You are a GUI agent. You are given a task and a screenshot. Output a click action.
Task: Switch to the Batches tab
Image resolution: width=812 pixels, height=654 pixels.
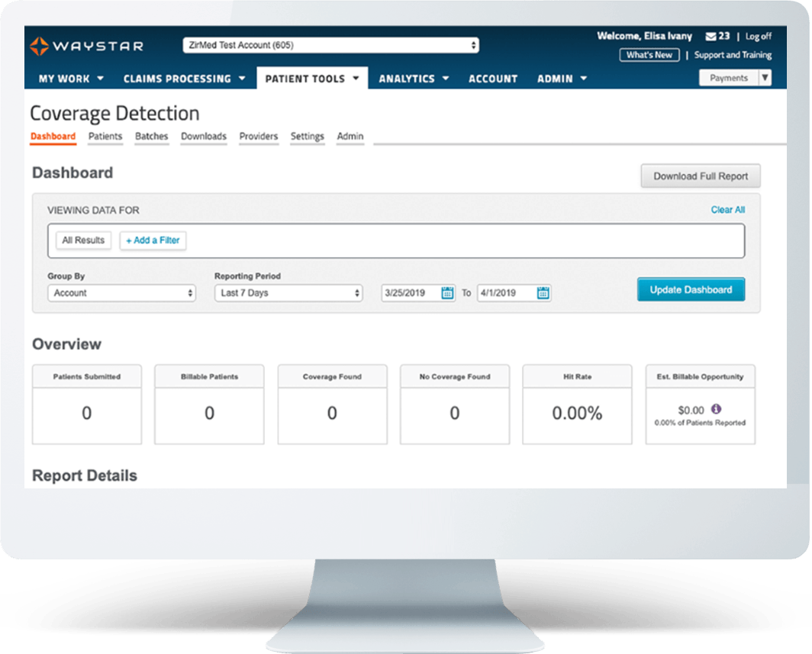151,136
